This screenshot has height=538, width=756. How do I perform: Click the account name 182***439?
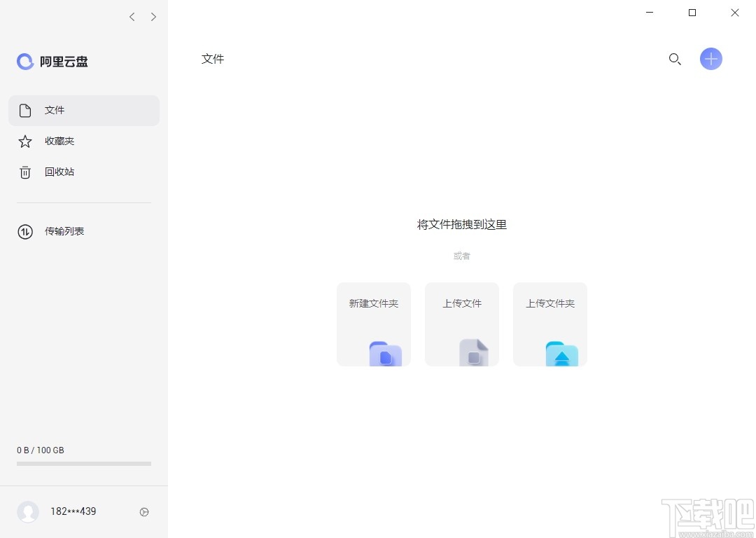pyautogui.click(x=73, y=511)
